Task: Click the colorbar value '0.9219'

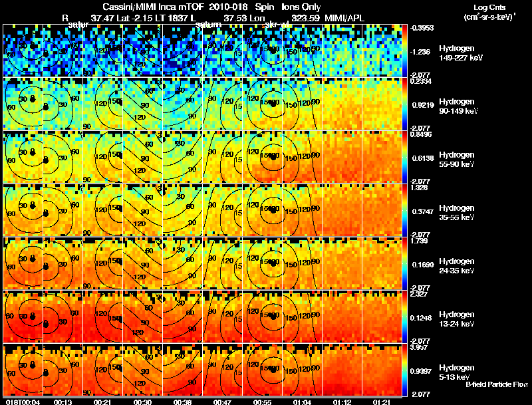Action: [x=423, y=105]
